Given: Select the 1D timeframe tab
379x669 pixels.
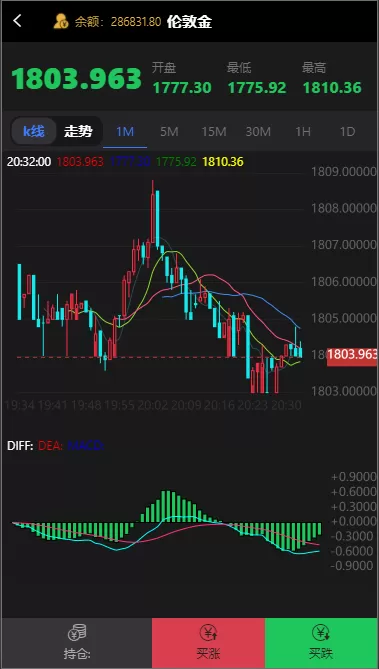Looking at the screenshot, I should coord(347,132).
